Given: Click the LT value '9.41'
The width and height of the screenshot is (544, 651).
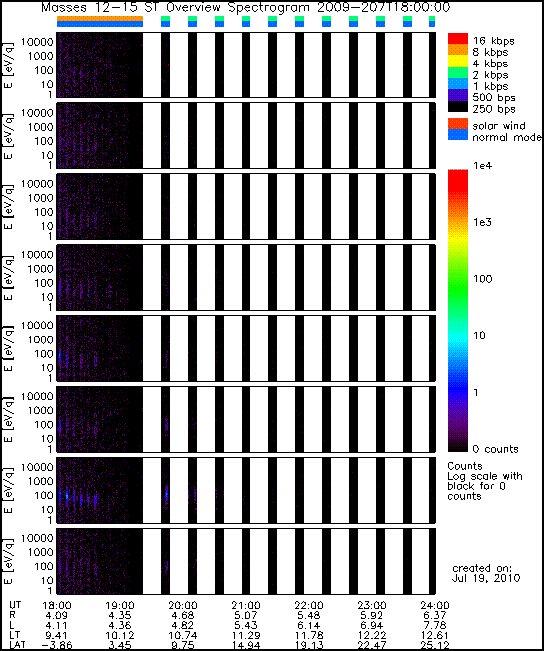Looking at the screenshot, I should point(56,635).
